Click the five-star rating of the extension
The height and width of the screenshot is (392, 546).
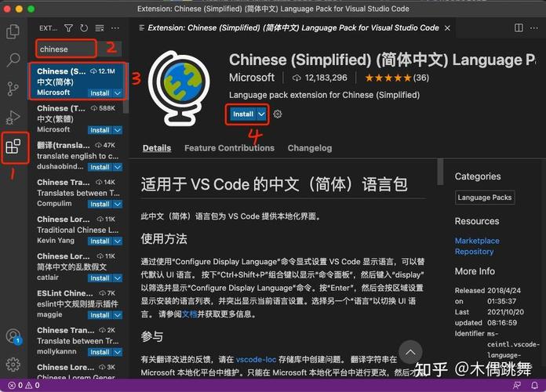(388, 78)
